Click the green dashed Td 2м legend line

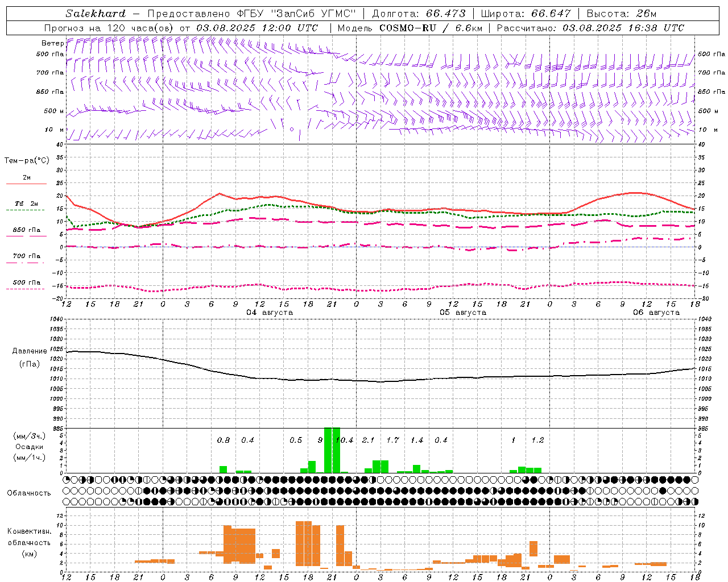pyautogui.click(x=25, y=210)
